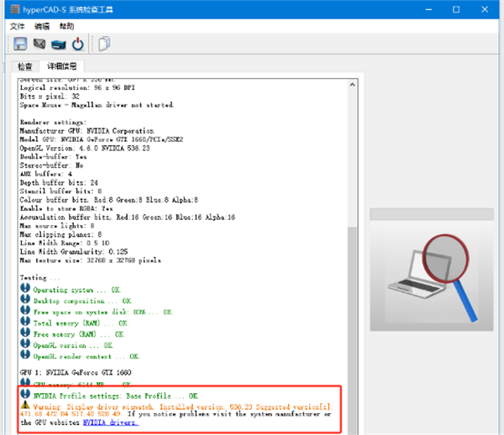Click the printer toolbar icon
Screen dimensions: 504x435
[x=57, y=44]
